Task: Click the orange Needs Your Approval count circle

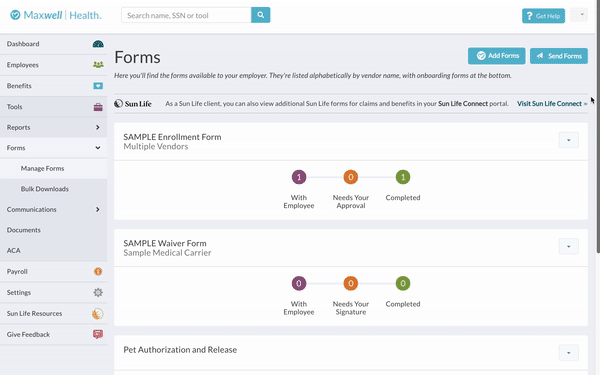Action: pos(351,177)
